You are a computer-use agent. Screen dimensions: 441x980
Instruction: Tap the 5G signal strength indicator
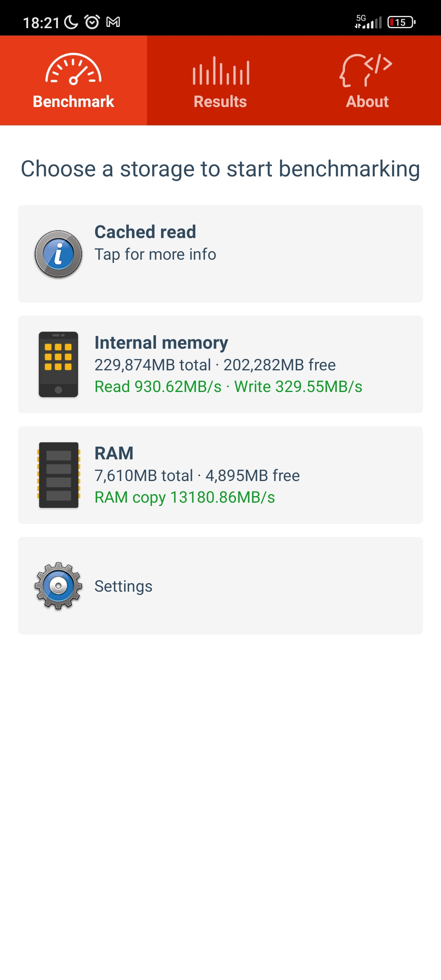tap(368, 22)
